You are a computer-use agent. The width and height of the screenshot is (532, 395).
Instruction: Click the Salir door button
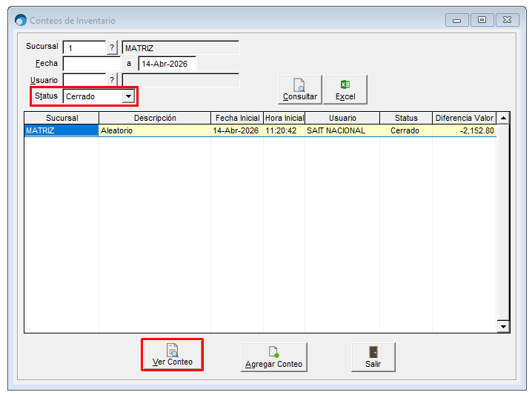[x=373, y=356]
